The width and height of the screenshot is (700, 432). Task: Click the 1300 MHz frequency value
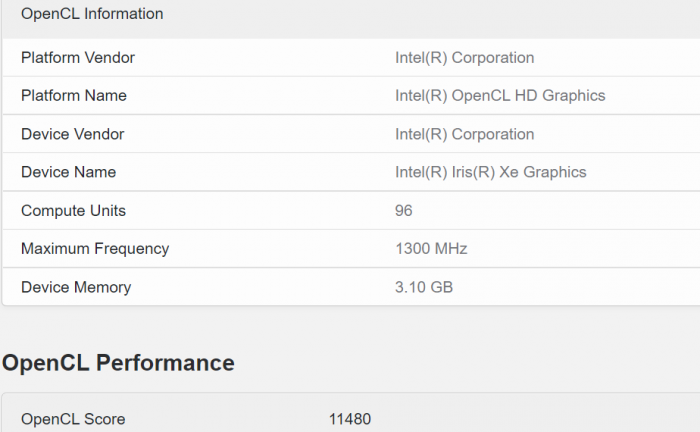tap(431, 249)
